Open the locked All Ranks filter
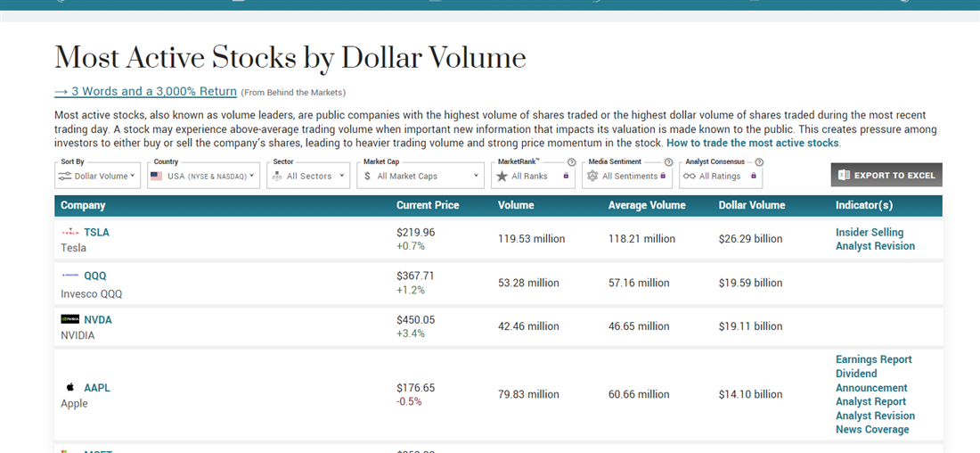980x453 pixels. point(531,176)
